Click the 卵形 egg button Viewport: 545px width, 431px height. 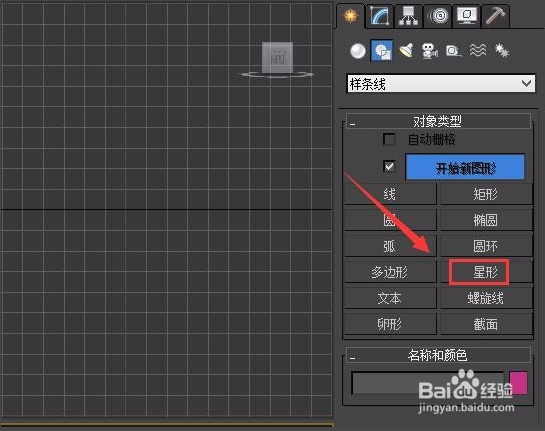click(x=390, y=324)
